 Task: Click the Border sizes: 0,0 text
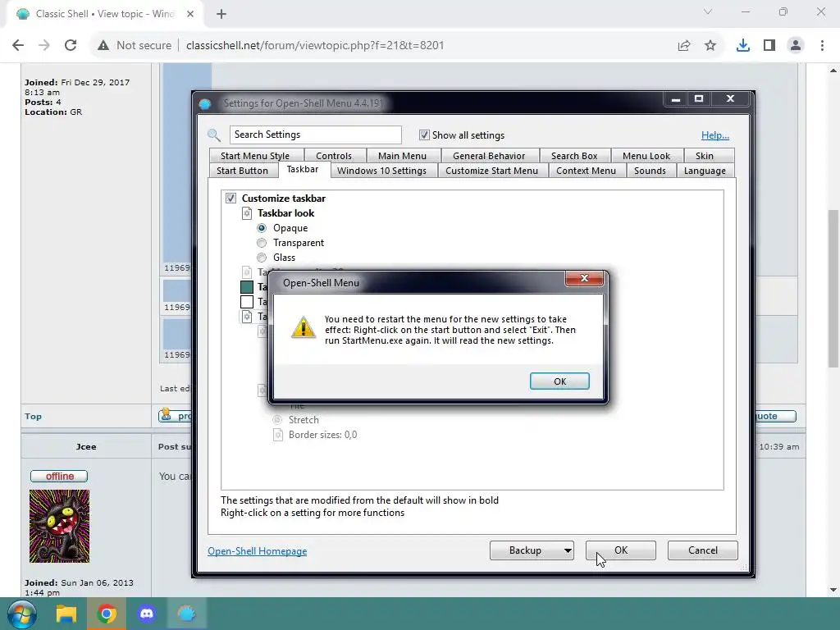pyautogui.click(x=322, y=435)
